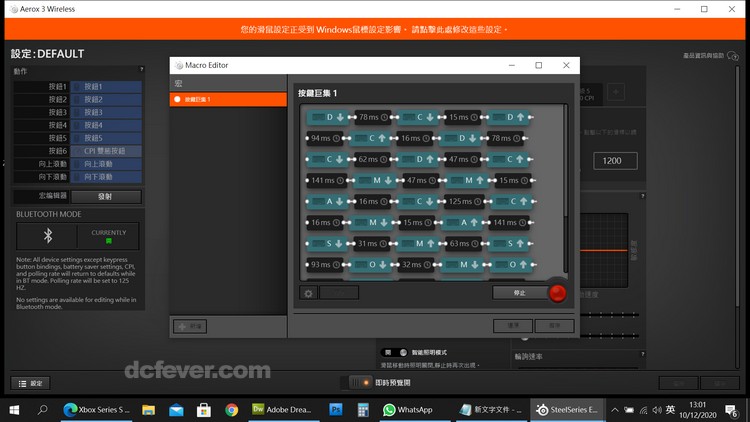Open the 向下滾動 mapping field
This screenshot has width=750, height=422.
106,177
